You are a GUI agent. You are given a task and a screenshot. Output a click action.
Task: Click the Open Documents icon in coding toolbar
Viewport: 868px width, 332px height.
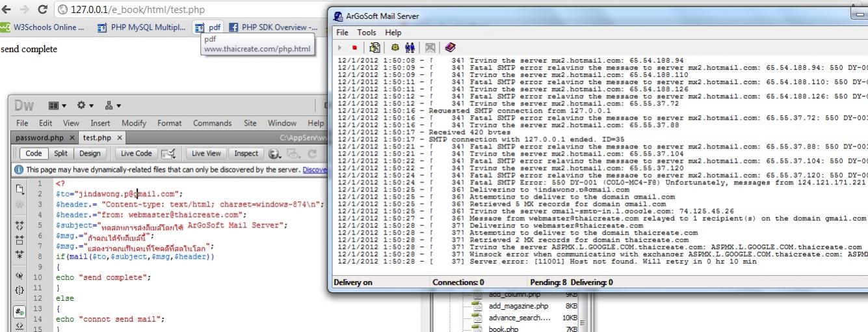[x=20, y=190]
